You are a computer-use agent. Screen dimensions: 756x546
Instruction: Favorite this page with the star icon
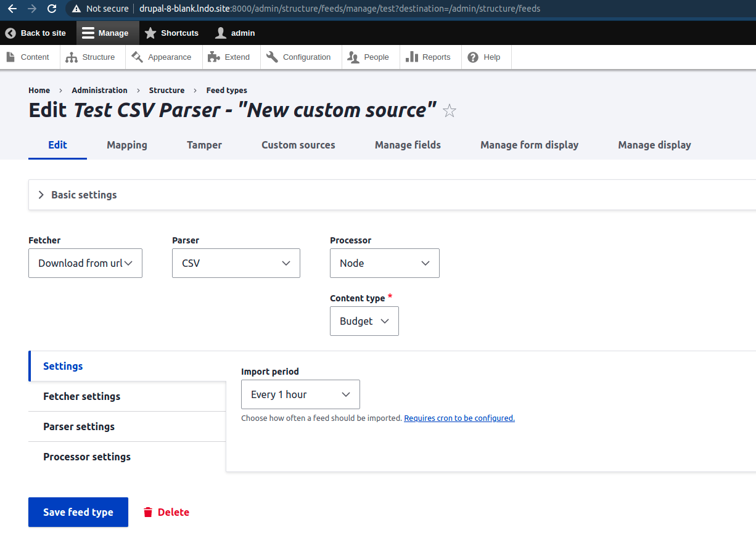pyautogui.click(x=449, y=111)
